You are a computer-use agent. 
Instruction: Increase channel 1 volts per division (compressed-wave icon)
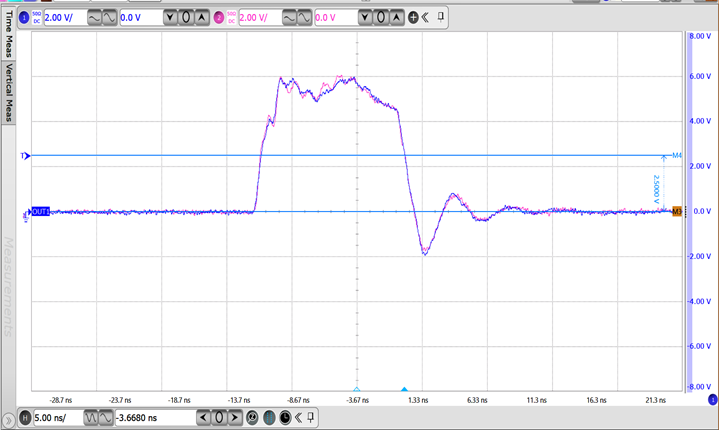coord(94,18)
